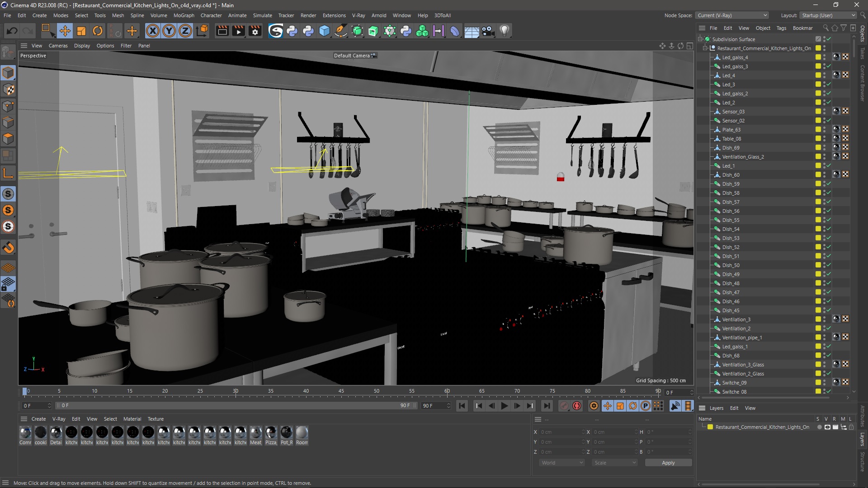Open the Simulate menu
This screenshot has width=868, height=488.
(x=262, y=15)
